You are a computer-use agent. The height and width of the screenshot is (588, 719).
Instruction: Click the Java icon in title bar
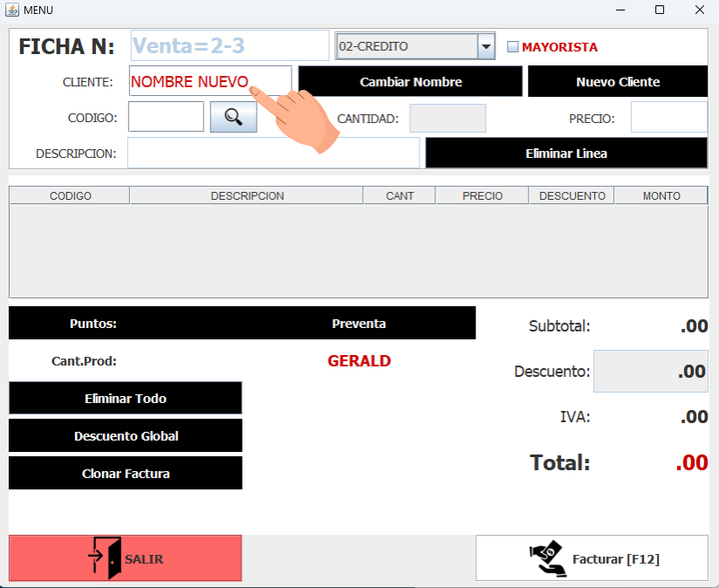coord(12,10)
